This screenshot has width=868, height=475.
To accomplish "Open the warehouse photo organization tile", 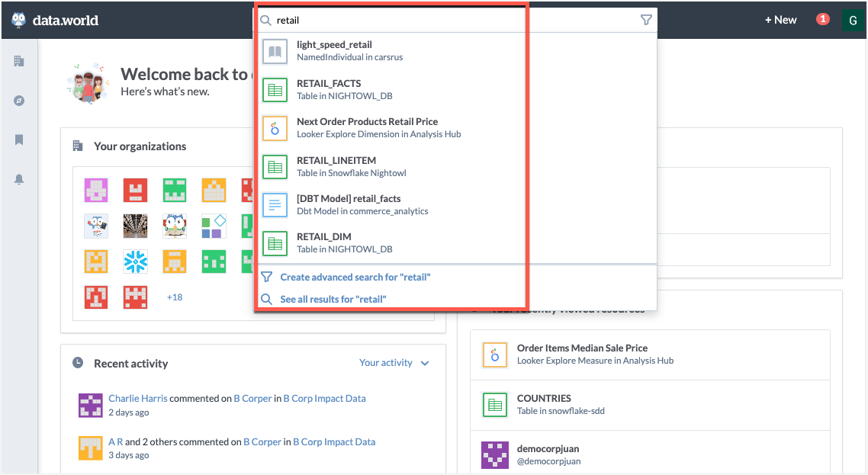I will (x=136, y=226).
